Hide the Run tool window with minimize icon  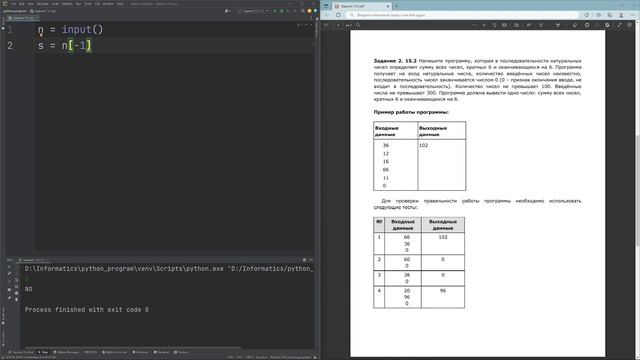click(311, 260)
